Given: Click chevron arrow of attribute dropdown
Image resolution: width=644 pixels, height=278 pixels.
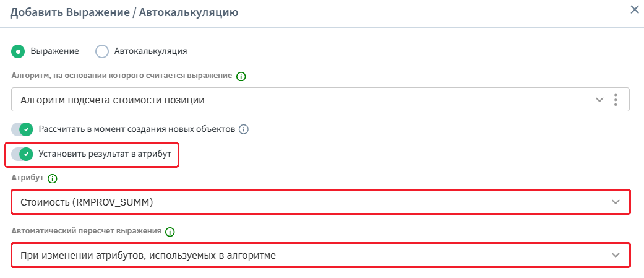Looking at the screenshot, I should [x=616, y=202].
